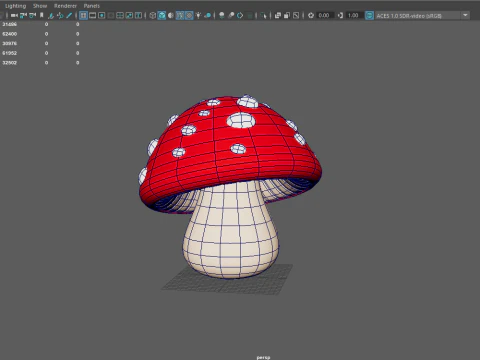480x360 pixels.
Task: Open the Camera Attributes icon
Action: click(32, 15)
